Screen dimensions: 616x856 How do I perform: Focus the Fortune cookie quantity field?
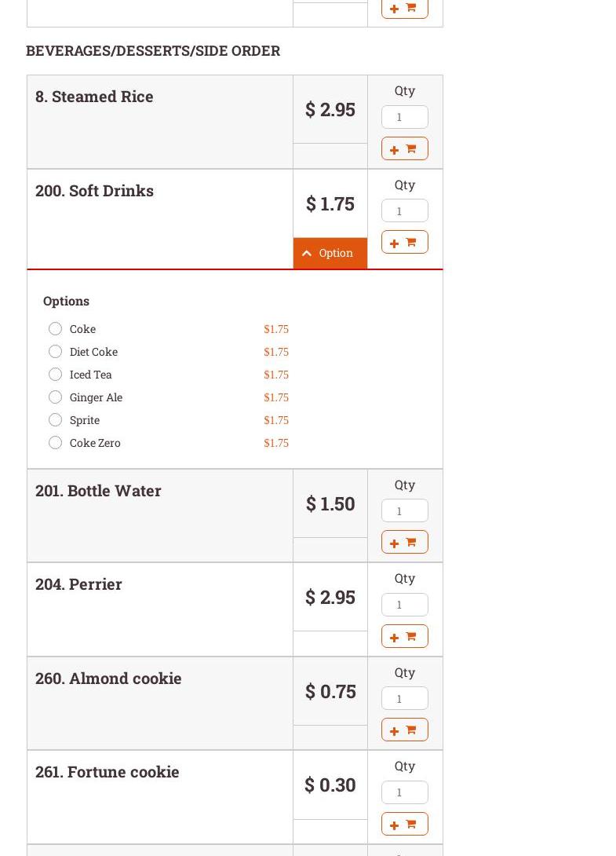(404, 792)
